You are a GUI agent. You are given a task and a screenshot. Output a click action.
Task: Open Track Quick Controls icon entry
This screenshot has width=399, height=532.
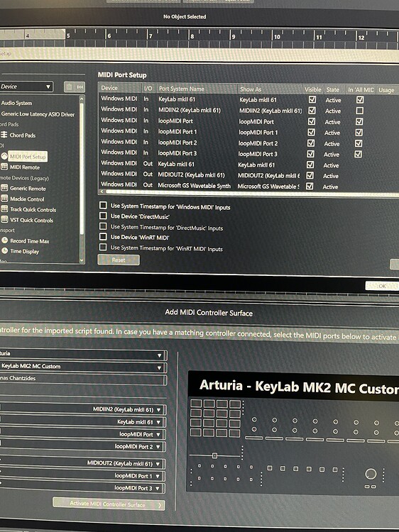pyautogui.click(x=4, y=209)
